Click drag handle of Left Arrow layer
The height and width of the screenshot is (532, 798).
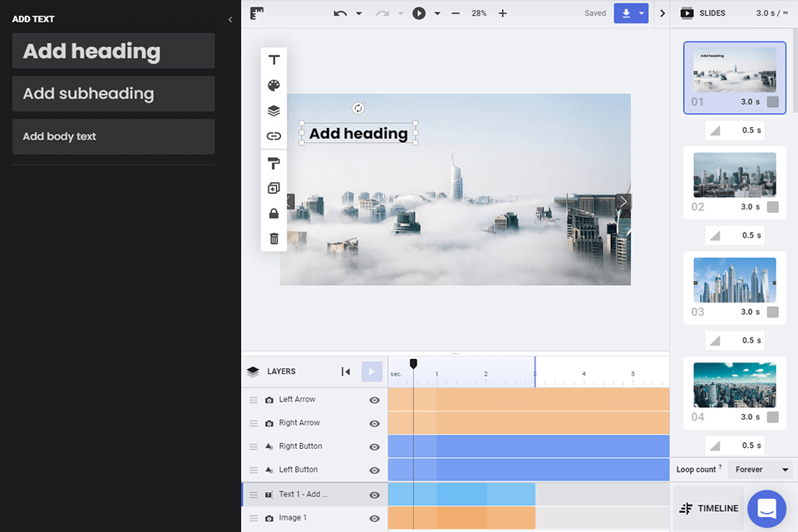(254, 400)
